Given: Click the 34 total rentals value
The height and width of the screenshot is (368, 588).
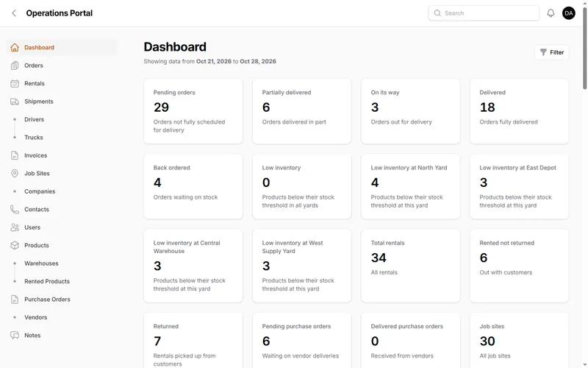Looking at the screenshot, I should (x=379, y=258).
